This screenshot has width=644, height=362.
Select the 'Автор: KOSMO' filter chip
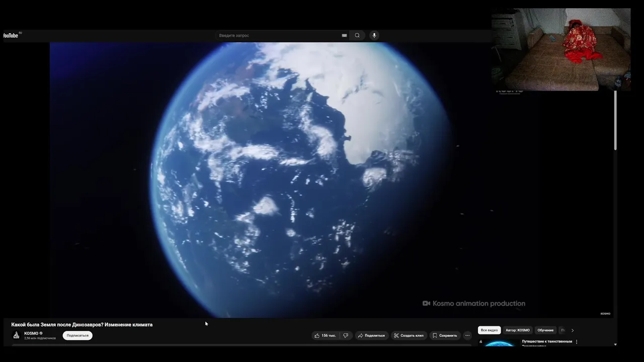point(518,330)
